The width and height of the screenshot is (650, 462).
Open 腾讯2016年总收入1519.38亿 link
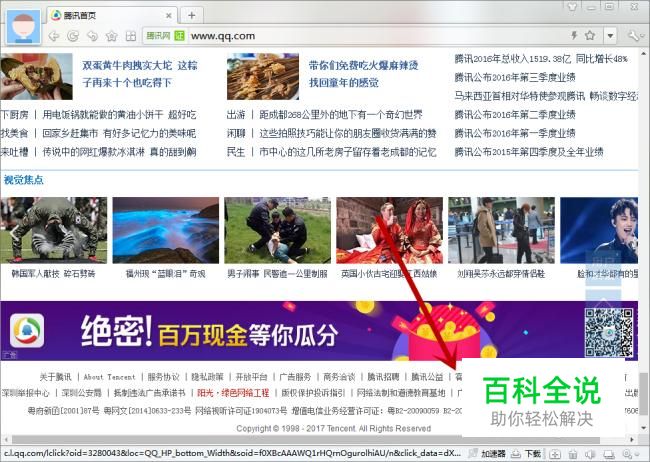[541, 59]
